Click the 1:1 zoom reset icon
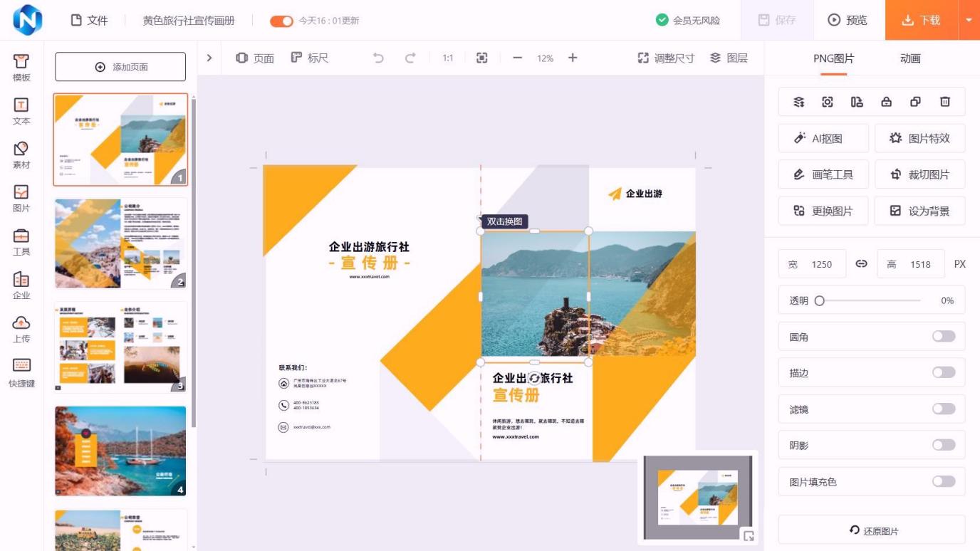 tap(447, 58)
